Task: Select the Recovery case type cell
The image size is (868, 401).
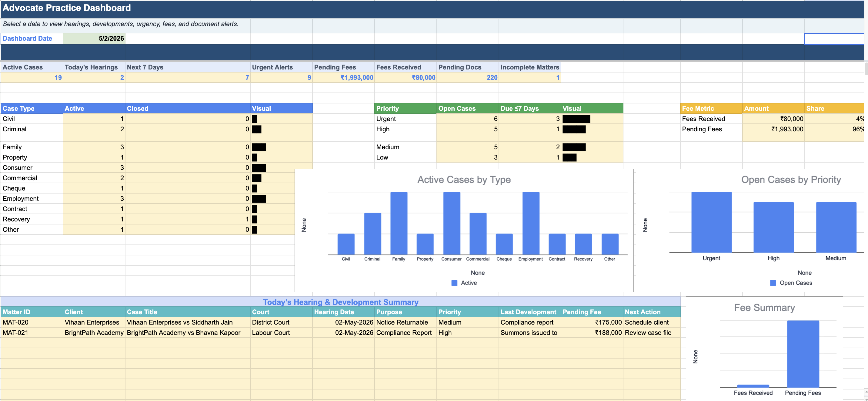Action: tap(32, 219)
